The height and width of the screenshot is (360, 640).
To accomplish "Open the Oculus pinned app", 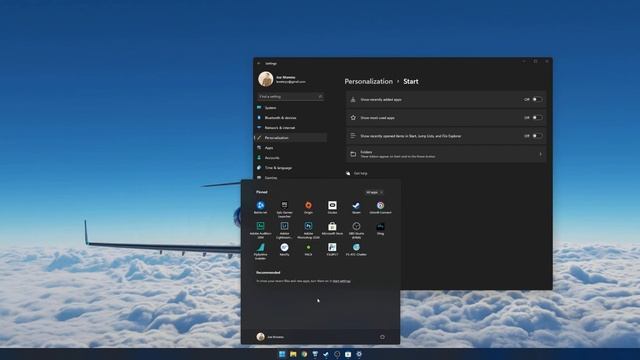I will click(x=332, y=207).
